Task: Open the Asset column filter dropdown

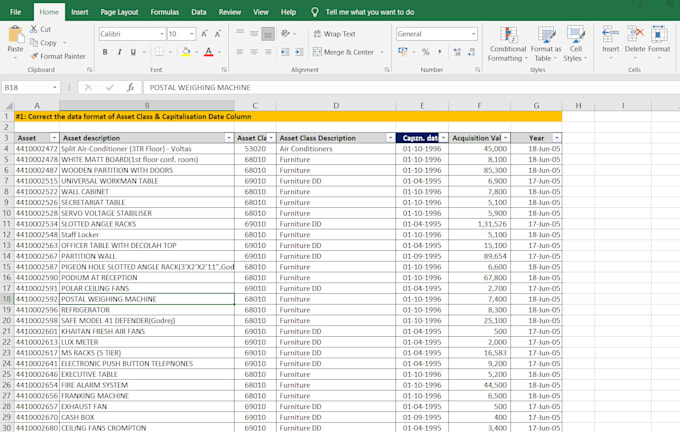Action: click(x=54, y=138)
